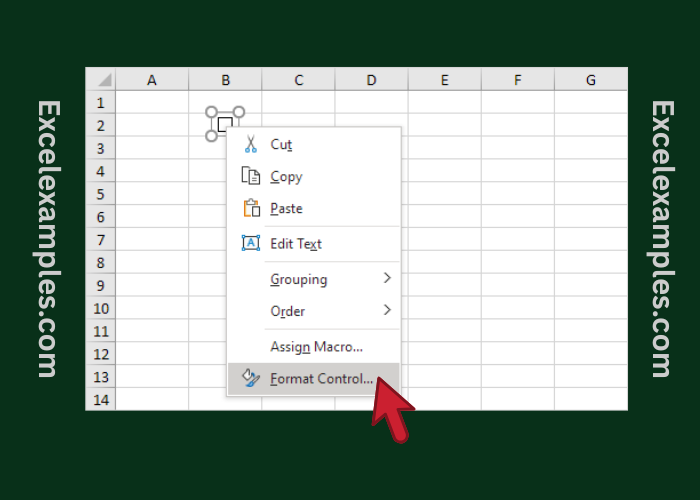Select Edit Text menu entry
The width and height of the screenshot is (700, 500).
[296, 243]
